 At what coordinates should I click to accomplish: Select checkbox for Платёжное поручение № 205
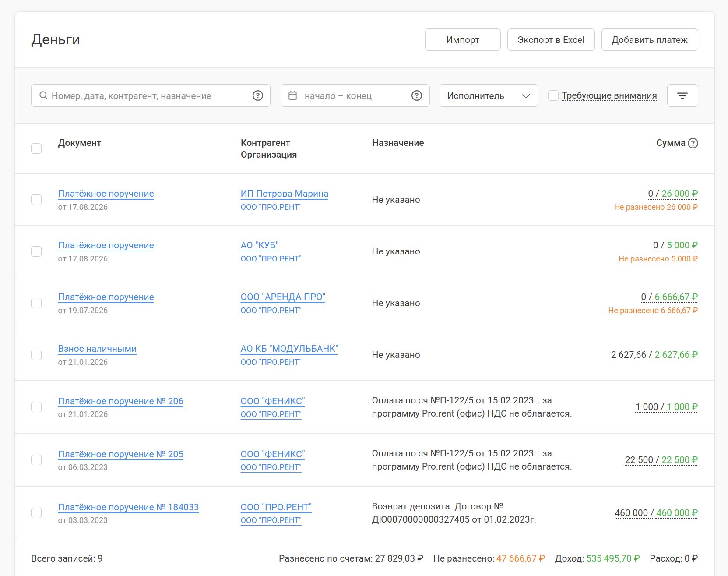point(36,460)
